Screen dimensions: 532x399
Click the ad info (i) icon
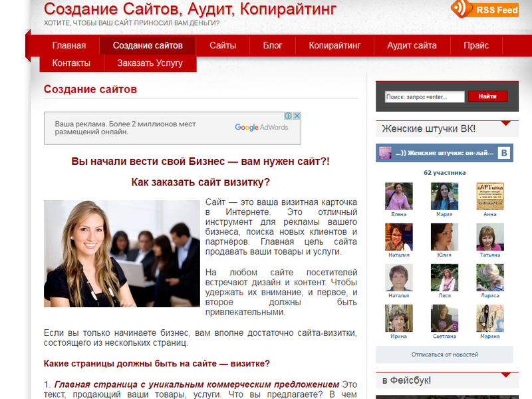click(289, 116)
